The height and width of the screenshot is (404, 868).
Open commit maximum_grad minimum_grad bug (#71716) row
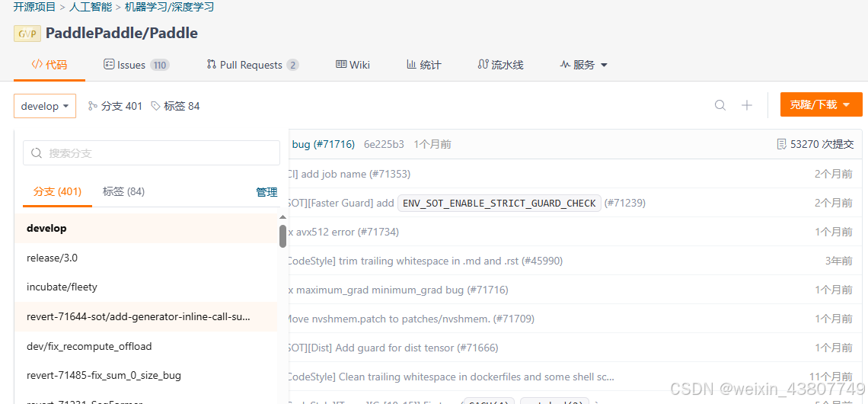[398, 290]
